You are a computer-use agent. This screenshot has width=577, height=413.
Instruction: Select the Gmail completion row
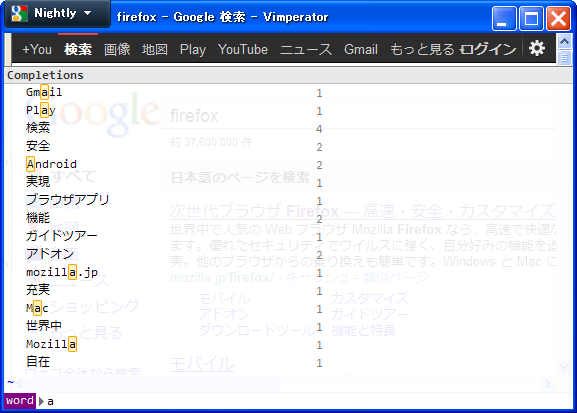coord(288,92)
